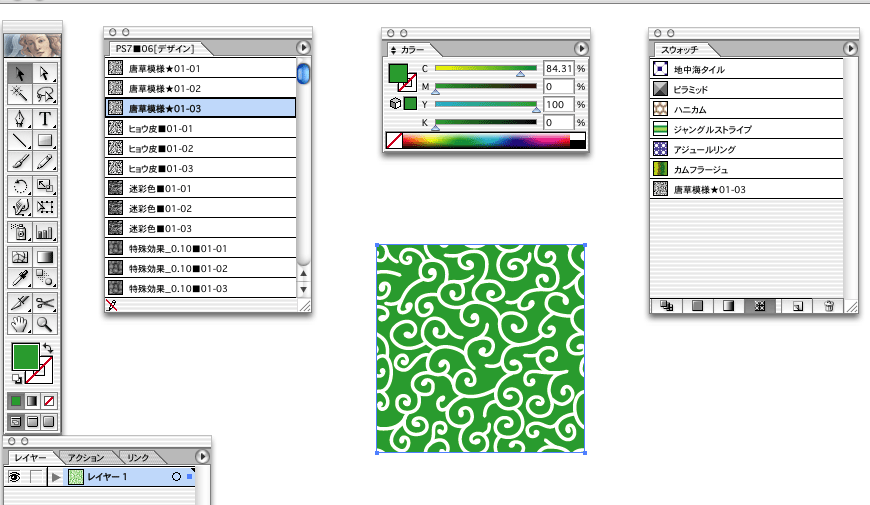Select the Pen tool
870x505 pixels.
(20, 119)
